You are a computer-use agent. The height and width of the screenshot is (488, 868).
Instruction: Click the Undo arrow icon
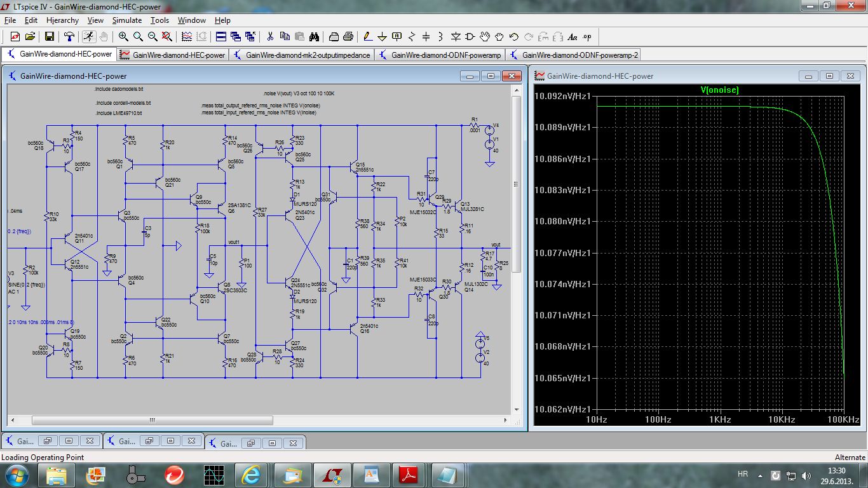pyautogui.click(x=514, y=36)
